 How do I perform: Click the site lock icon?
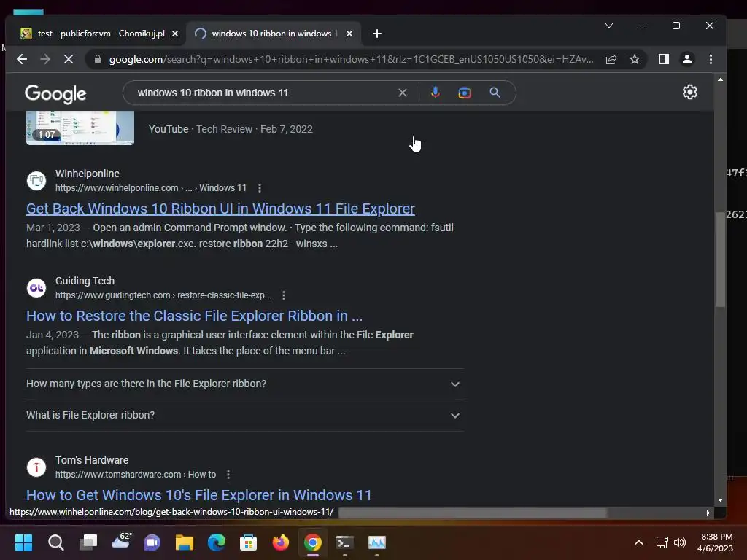click(x=98, y=59)
